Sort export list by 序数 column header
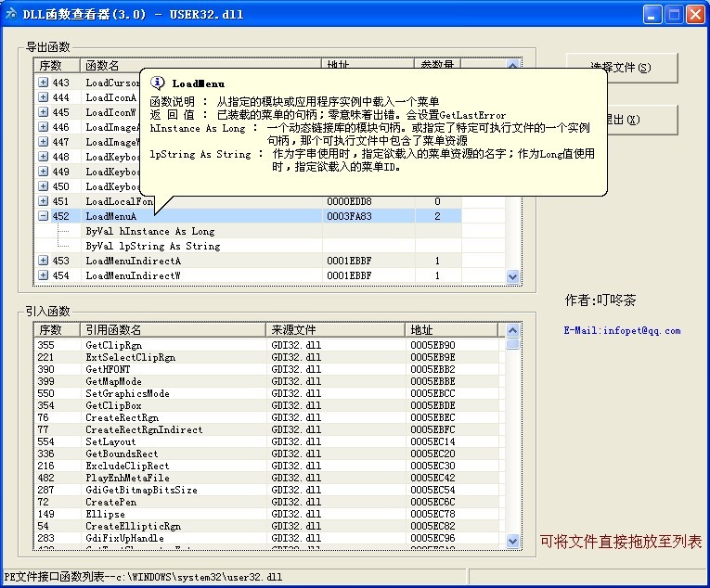The width and height of the screenshot is (710, 588). coord(57,65)
